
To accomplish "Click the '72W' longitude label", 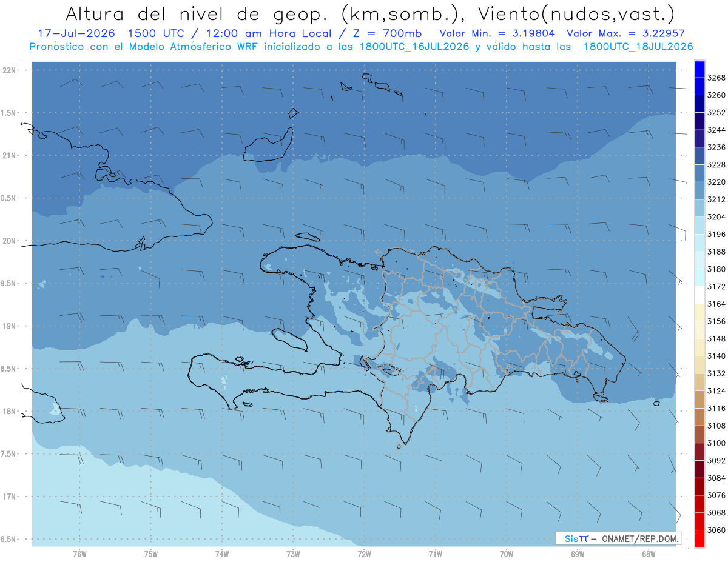I will click(364, 554).
